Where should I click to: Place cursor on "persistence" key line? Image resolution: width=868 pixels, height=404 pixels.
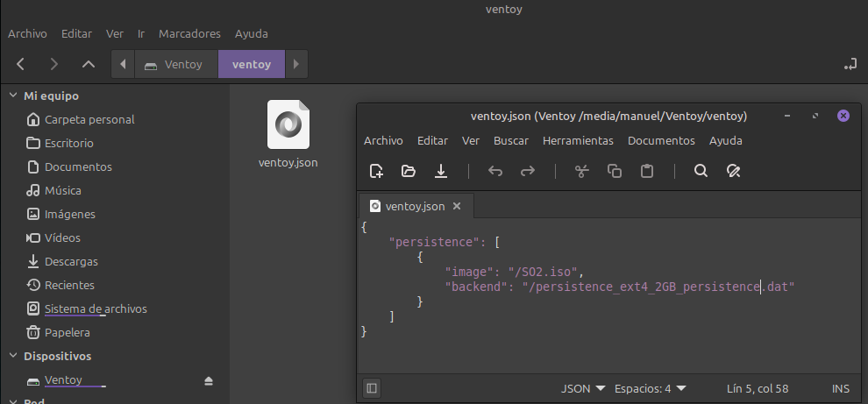[x=433, y=242]
